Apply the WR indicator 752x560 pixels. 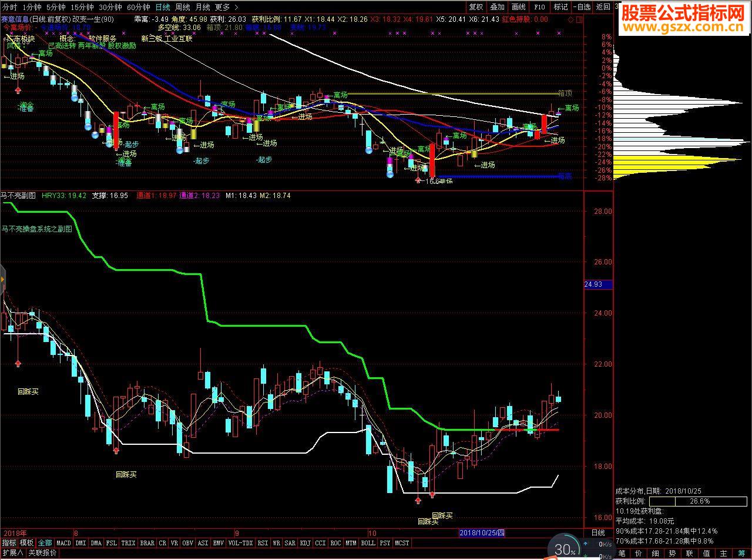(277, 543)
